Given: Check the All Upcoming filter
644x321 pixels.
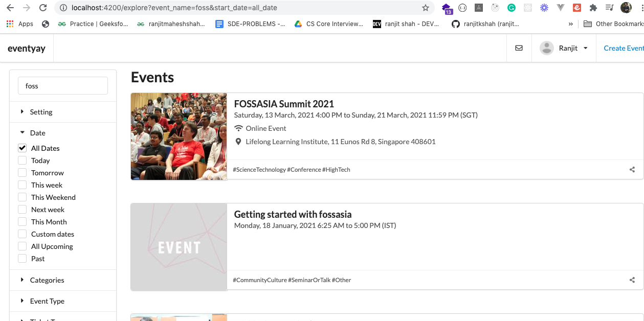Looking at the screenshot, I should tap(22, 246).
